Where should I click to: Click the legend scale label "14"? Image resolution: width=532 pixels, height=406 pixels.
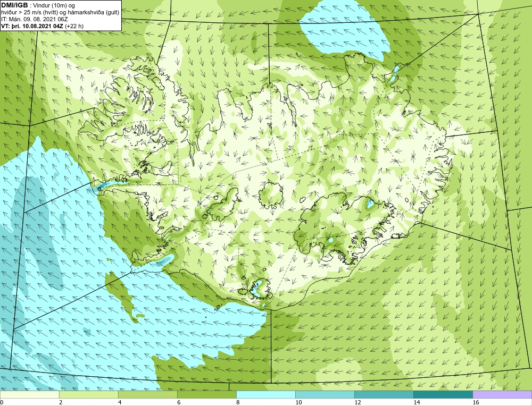point(417,402)
